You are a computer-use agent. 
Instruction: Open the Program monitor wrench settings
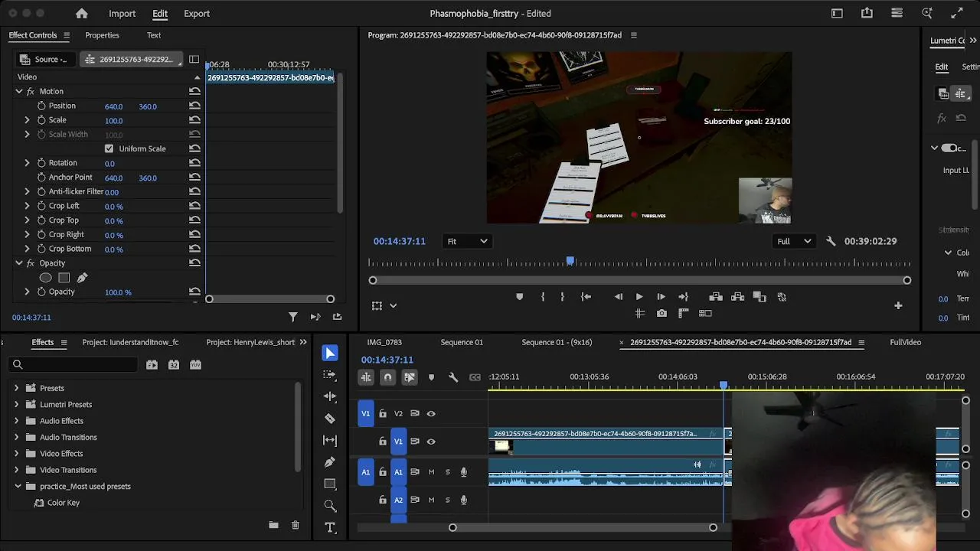click(831, 241)
